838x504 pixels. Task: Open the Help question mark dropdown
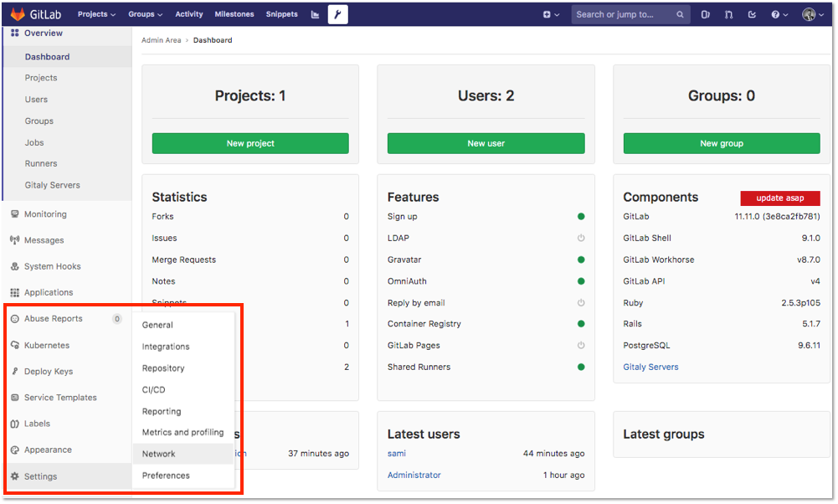[779, 14]
